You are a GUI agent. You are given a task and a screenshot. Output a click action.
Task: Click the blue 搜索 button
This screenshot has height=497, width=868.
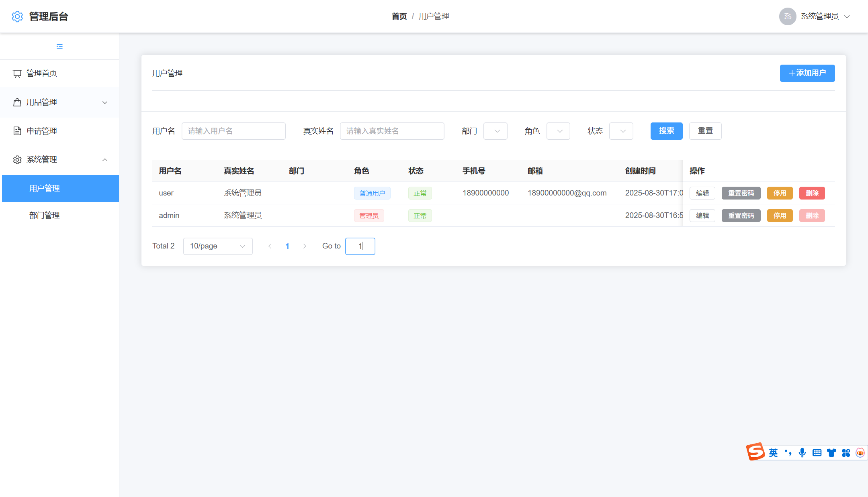(666, 131)
